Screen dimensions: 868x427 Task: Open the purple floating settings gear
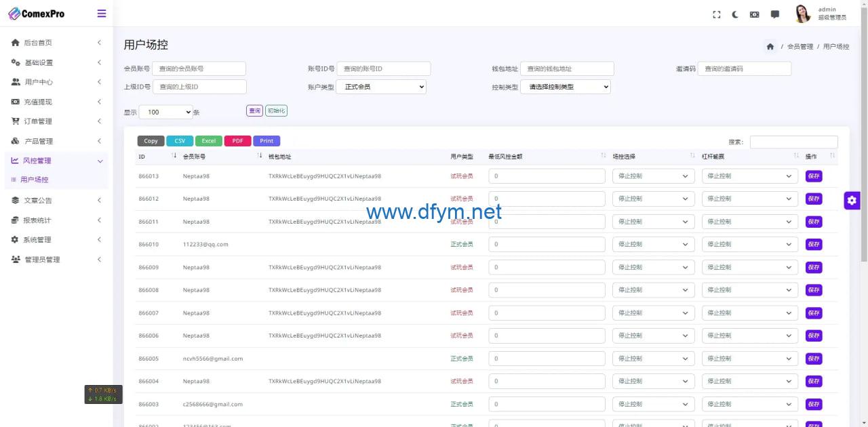852,201
